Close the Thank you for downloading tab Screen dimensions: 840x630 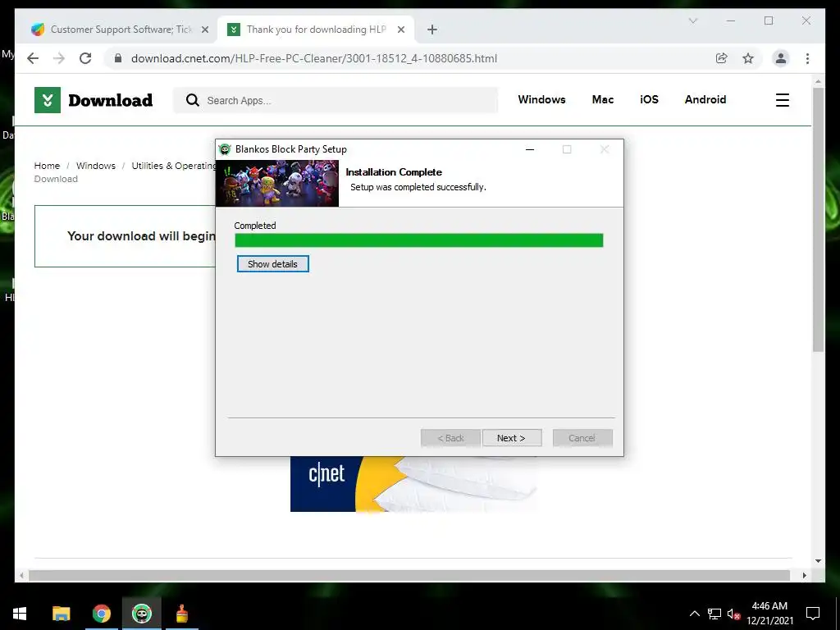(x=400, y=30)
